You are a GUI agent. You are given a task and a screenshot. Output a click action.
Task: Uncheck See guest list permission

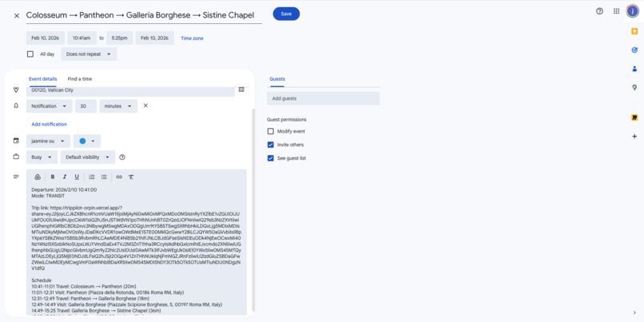tap(270, 158)
